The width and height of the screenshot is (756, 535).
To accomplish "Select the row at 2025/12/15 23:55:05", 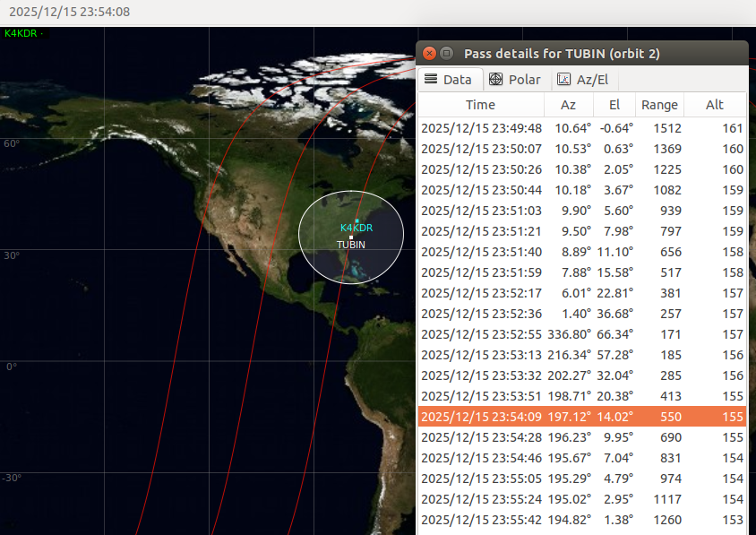I will (582, 479).
